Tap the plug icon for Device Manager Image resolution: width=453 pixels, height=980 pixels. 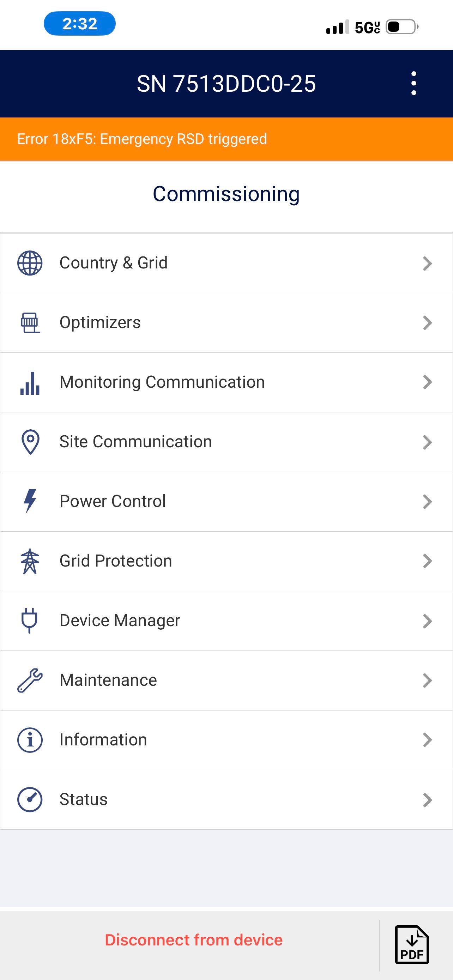pyautogui.click(x=29, y=621)
